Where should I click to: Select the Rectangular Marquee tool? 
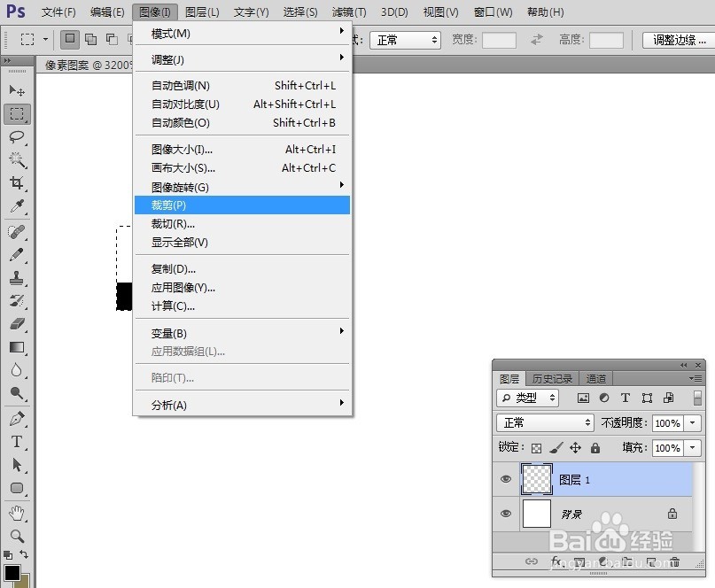pos(17,113)
